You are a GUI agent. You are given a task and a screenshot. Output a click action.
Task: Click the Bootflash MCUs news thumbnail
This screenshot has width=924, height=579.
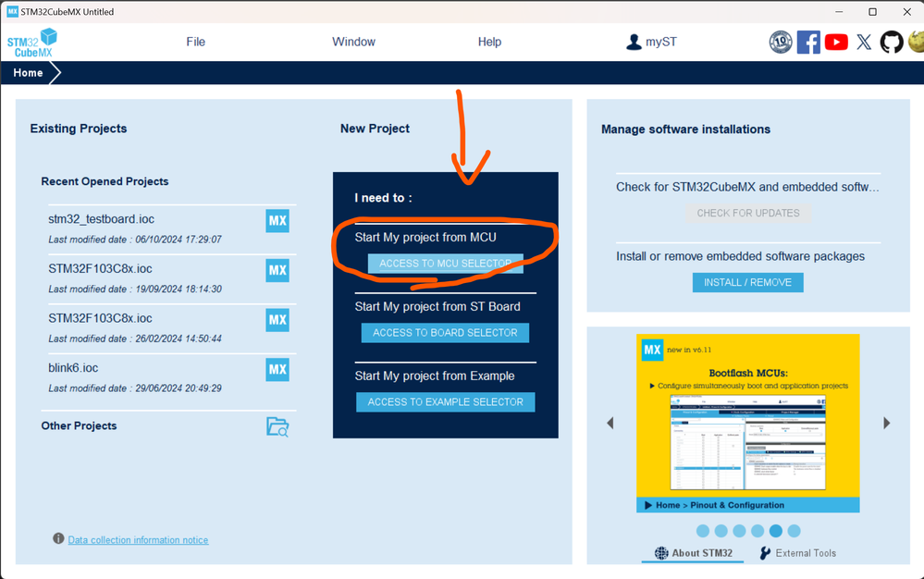[x=748, y=423]
